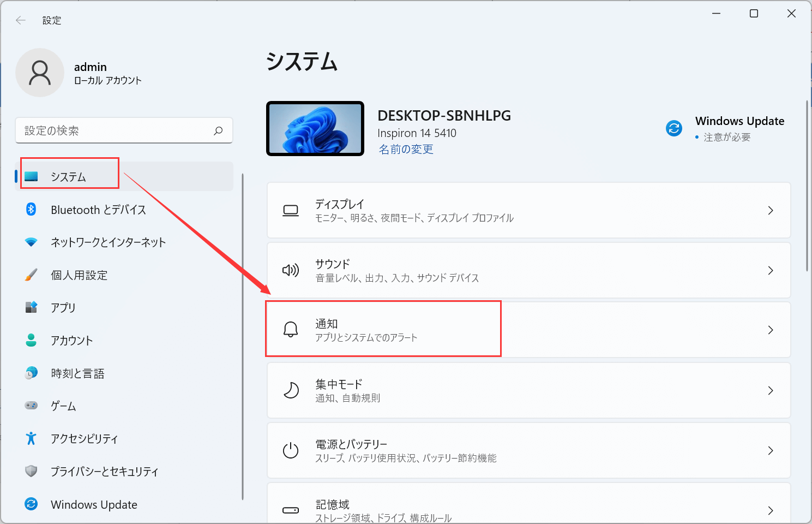Open プライバシーとセキュリティ shield icon
This screenshot has height=524, width=812.
[x=31, y=471]
